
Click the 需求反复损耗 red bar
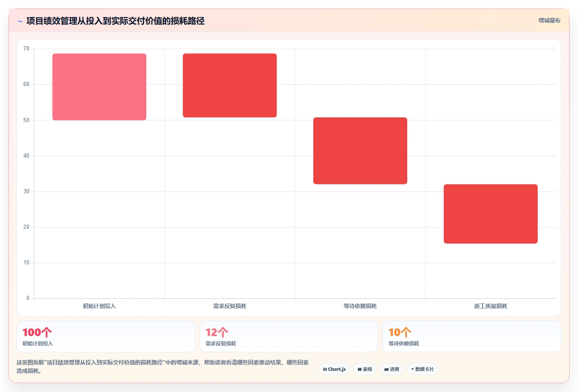230,85
